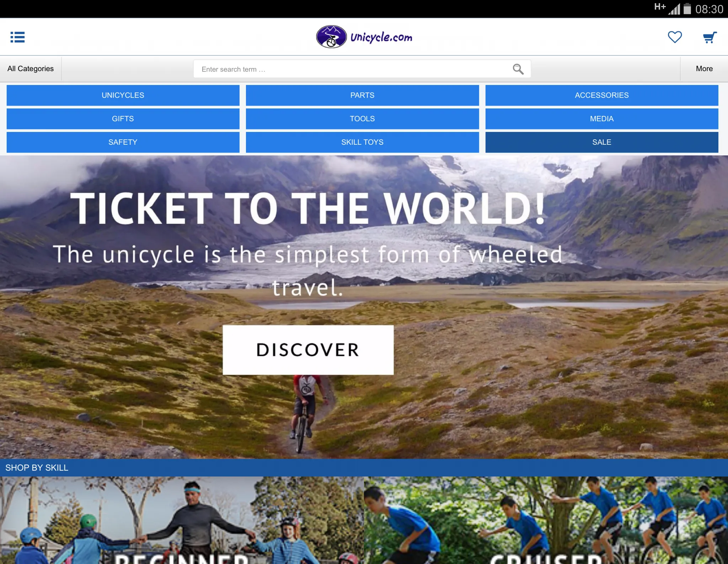Screen dimensions: 728x564
Task: Open the wishlist heart icon
Action: coord(675,37)
